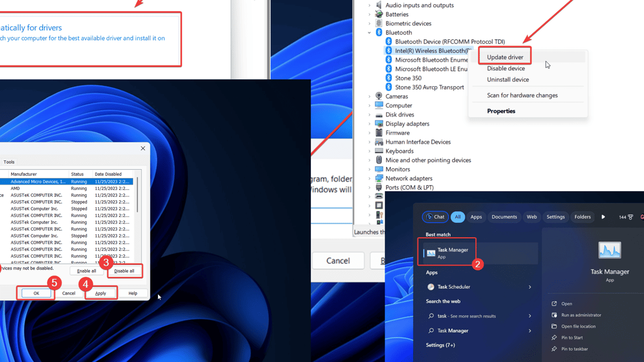Select the Documents search filter tab
Screen dimensions: 644x362
click(x=504, y=217)
